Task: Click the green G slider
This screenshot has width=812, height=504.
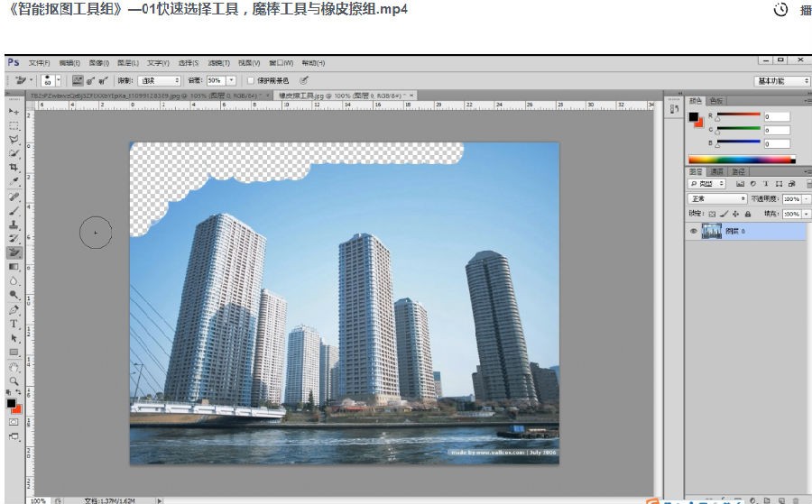Action: [x=738, y=128]
